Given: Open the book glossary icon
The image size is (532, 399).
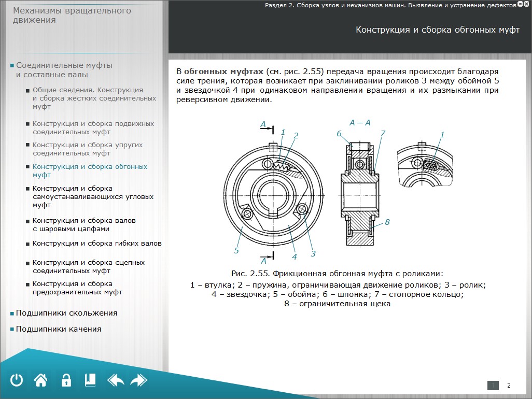Looking at the screenshot, I should click(x=90, y=380).
